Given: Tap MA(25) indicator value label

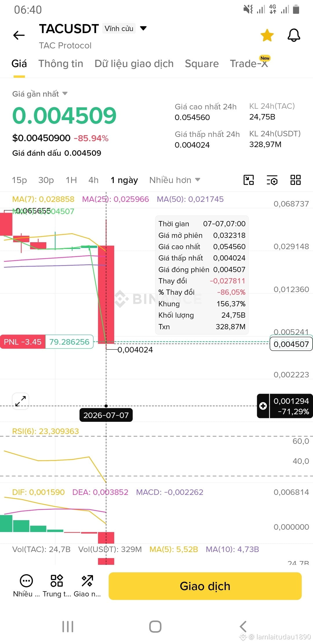Looking at the screenshot, I should (x=115, y=199).
